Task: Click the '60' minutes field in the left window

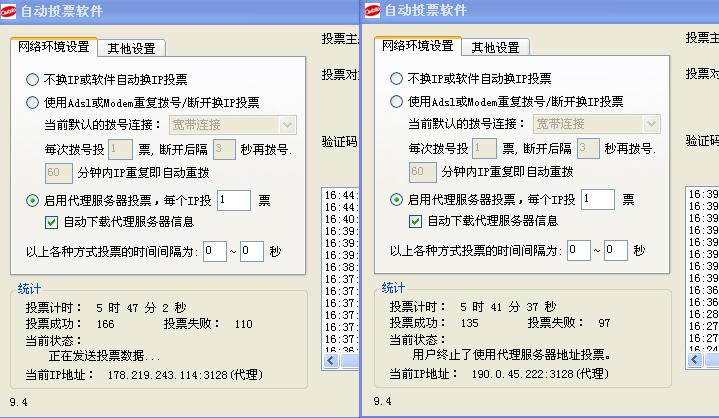Action: pos(58,173)
